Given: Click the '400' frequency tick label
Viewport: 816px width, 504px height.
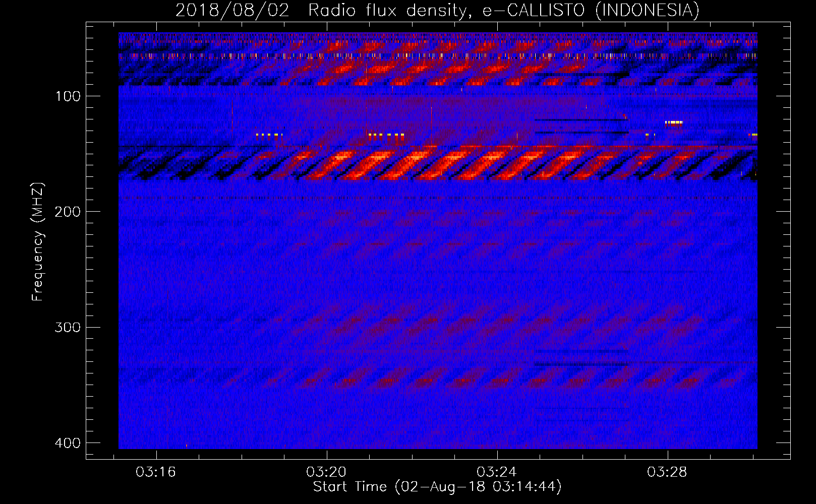Looking at the screenshot, I should pyautogui.click(x=67, y=443).
